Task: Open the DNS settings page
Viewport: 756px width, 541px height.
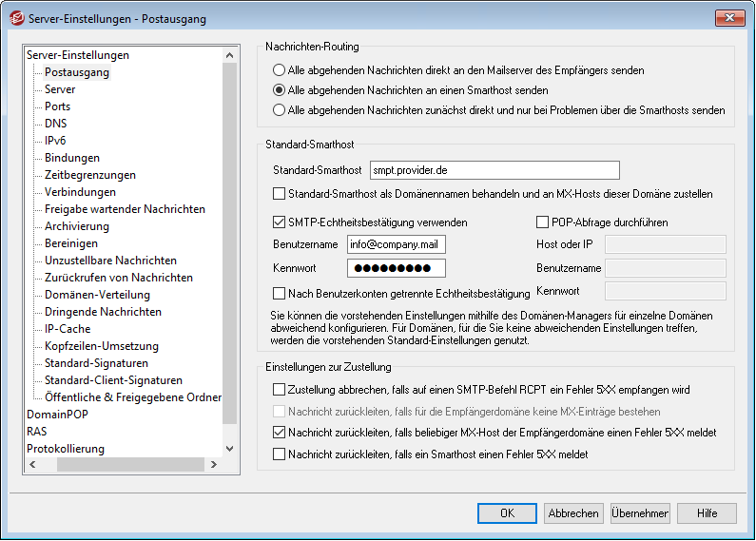Action: point(55,124)
